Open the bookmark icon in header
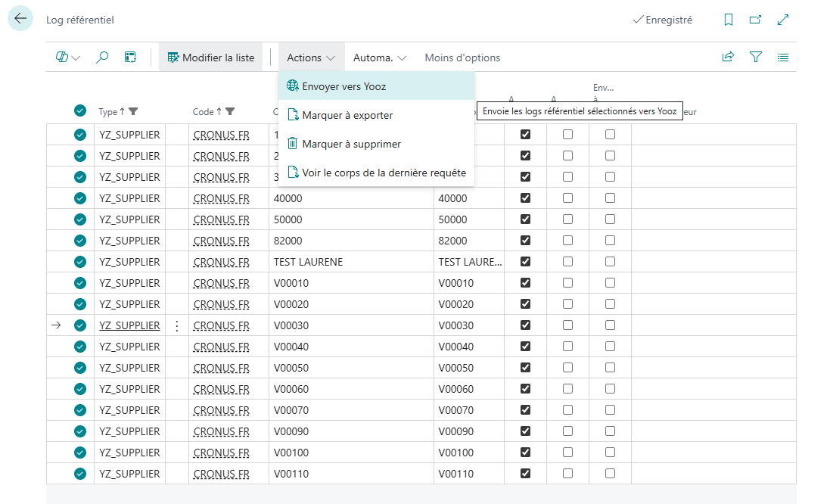Screen dimensions: 830x504 (x=728, y=20)
